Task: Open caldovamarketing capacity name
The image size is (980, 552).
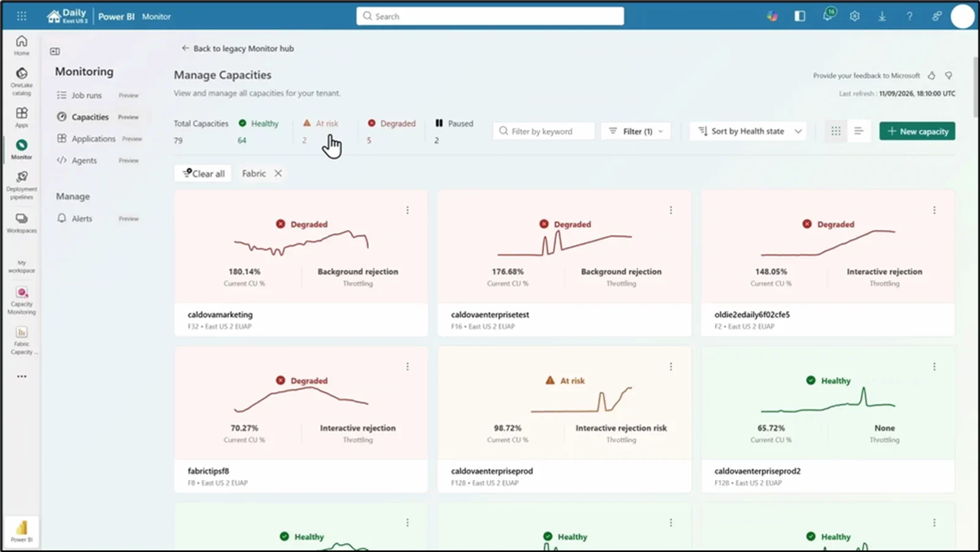Action: [x=220, y=315]
